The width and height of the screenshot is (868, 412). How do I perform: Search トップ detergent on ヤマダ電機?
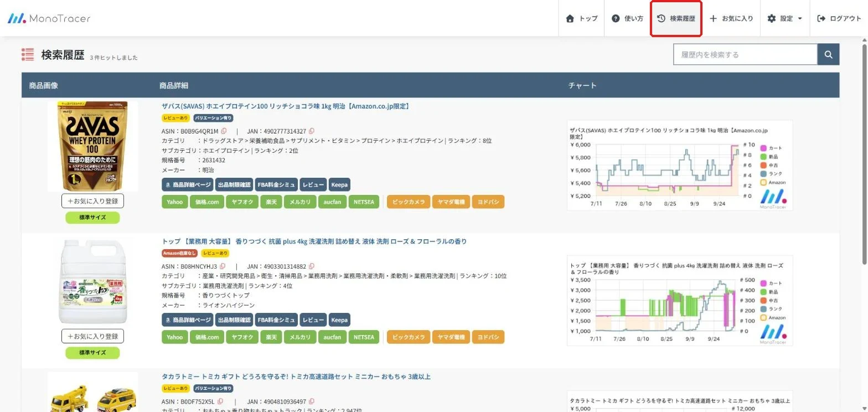[x=451, y=337]
